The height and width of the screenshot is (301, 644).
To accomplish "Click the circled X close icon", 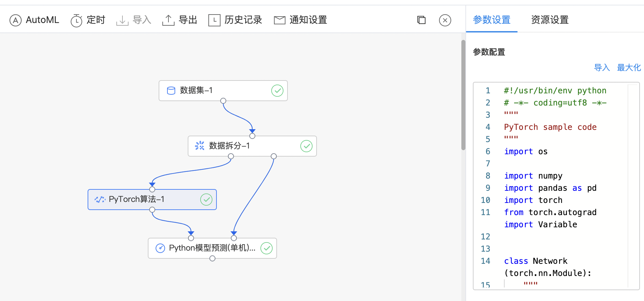I will pos(445,20).
